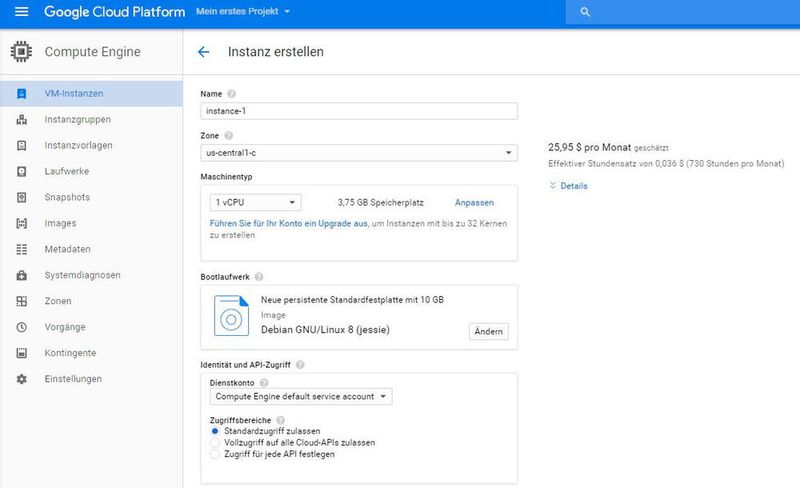Expand the pricing Details section
The image size is (800, 488).
point(568,186)
